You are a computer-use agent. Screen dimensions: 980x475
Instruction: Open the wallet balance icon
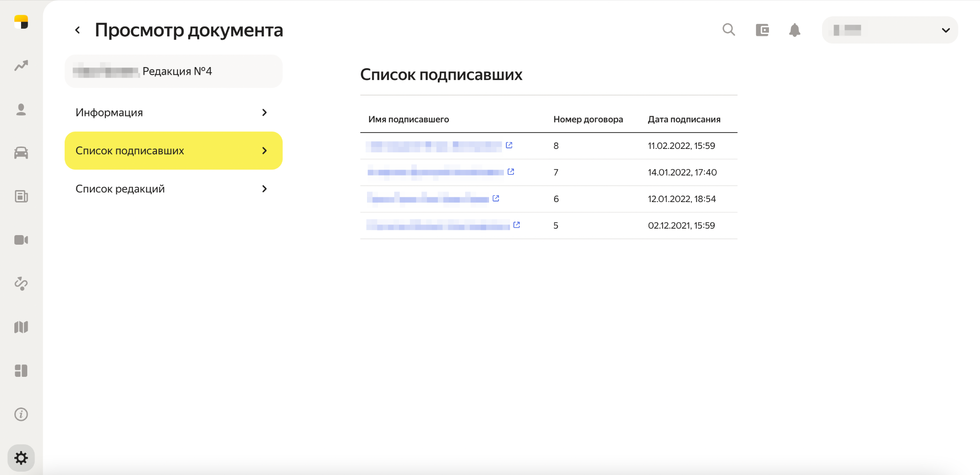click(x=762, y=30)
